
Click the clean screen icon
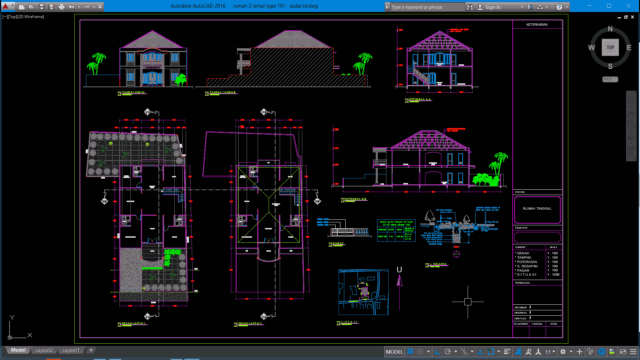point(623,352)
